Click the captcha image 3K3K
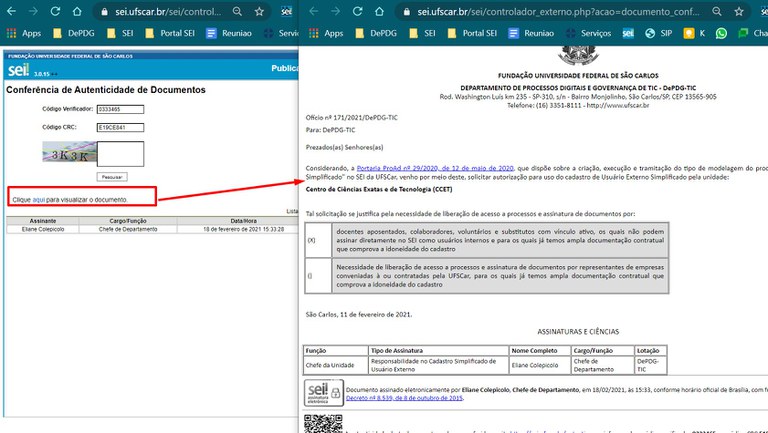Image resolution: width=768 pixels, height=433 pixels. (69, 152)
